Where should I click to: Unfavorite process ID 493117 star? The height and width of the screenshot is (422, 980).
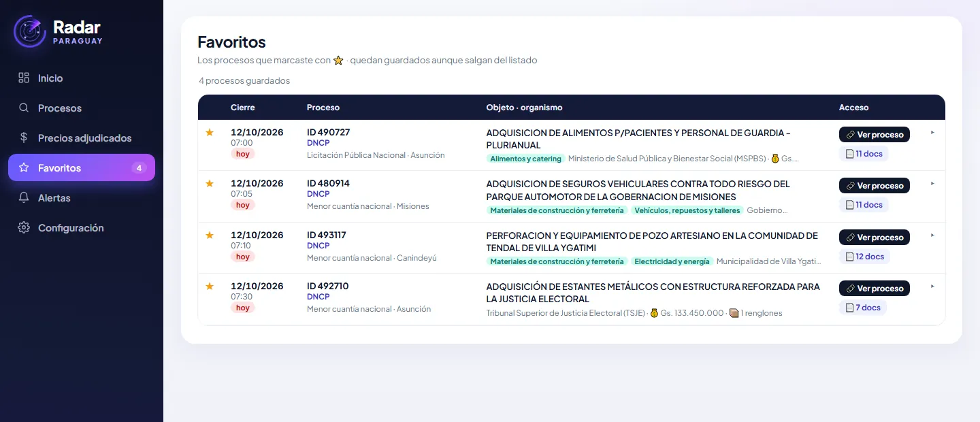tap(210, 235)
